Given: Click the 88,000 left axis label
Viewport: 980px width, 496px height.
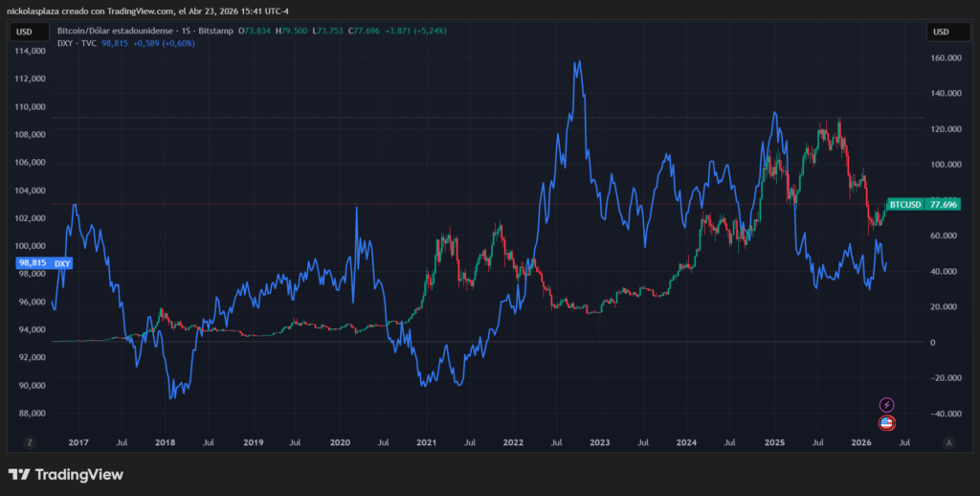Looking at the screenshot, I should 31,414.
